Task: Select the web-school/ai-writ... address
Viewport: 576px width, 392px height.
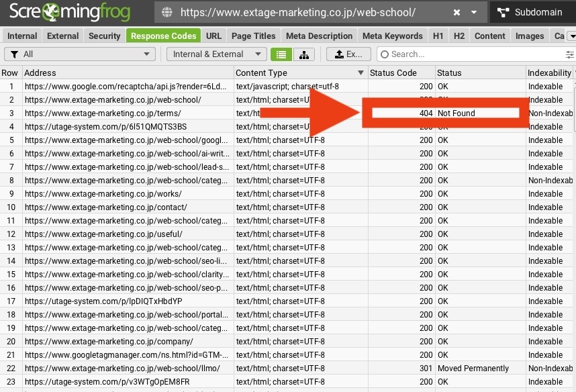Action: coord(127,154)
